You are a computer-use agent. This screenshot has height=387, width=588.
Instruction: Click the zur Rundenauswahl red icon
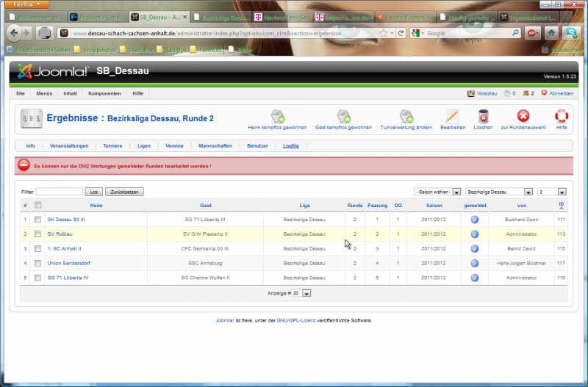pyautogui.click(x=523, y=116)
